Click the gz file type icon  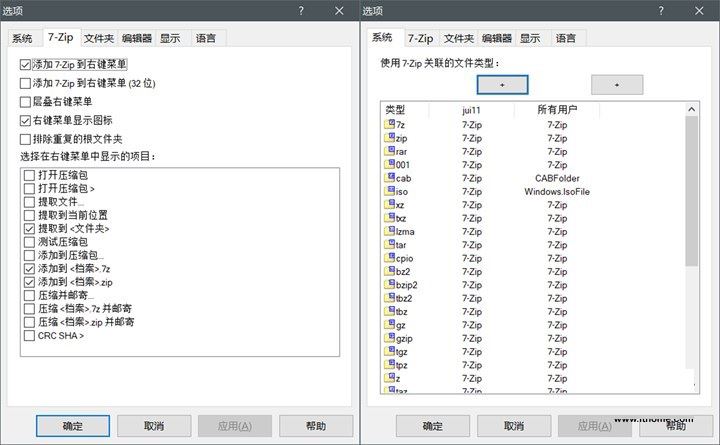coord(389,324)
